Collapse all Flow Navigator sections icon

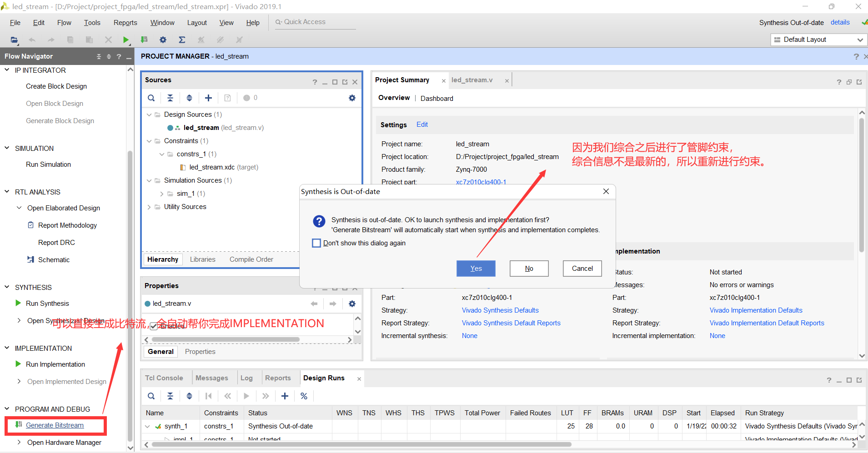[99, 56]
